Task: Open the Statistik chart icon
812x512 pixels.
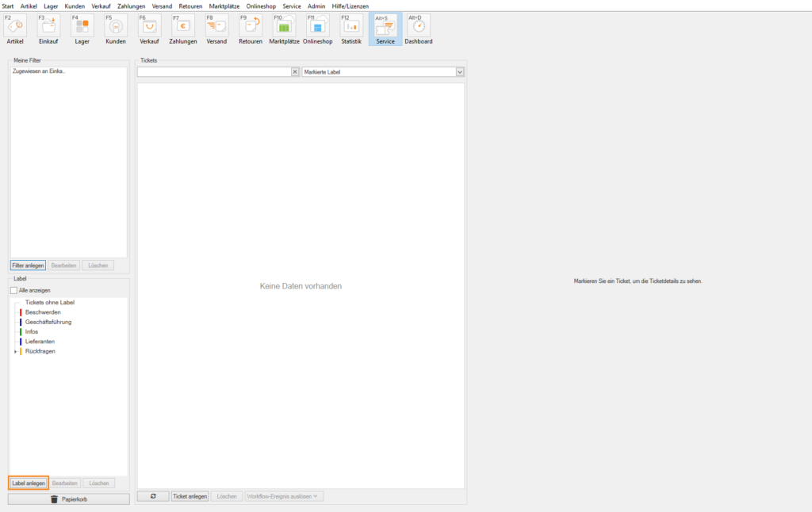Action: point(351,26)
